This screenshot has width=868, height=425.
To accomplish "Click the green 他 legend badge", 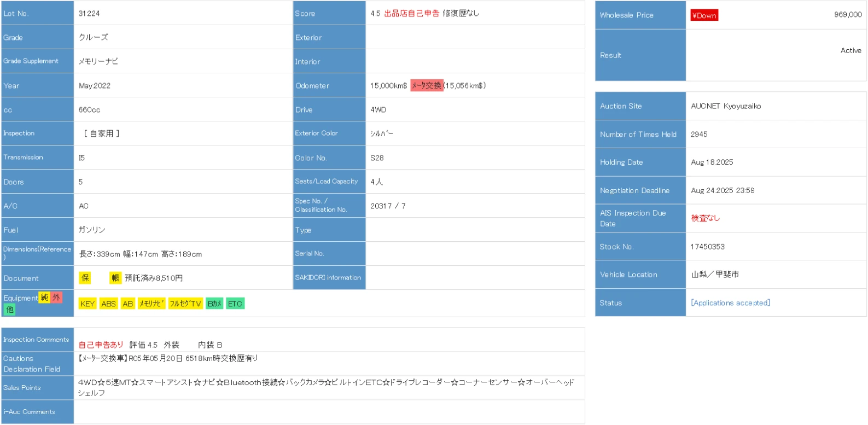I will click(x=9, y=310).
